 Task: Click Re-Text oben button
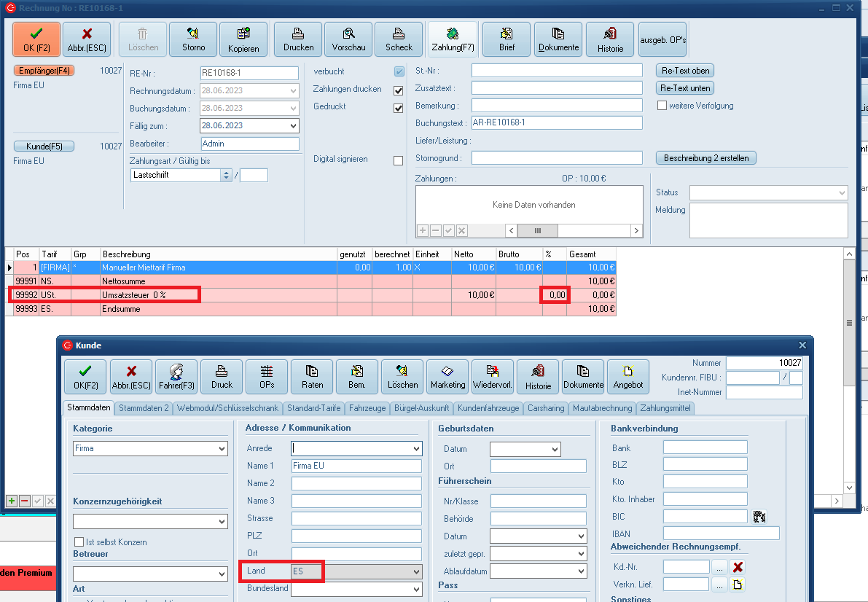click(x=684, y=71)
